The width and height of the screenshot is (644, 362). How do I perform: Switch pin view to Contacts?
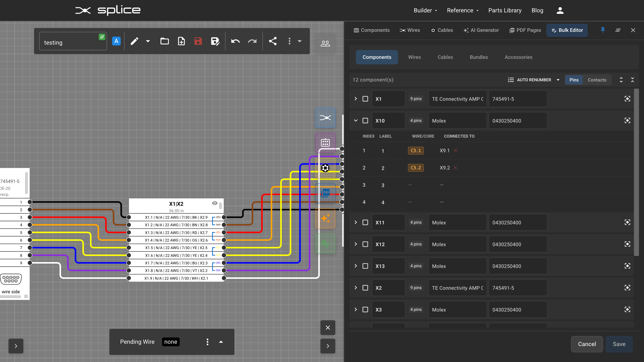coord(597,80)
